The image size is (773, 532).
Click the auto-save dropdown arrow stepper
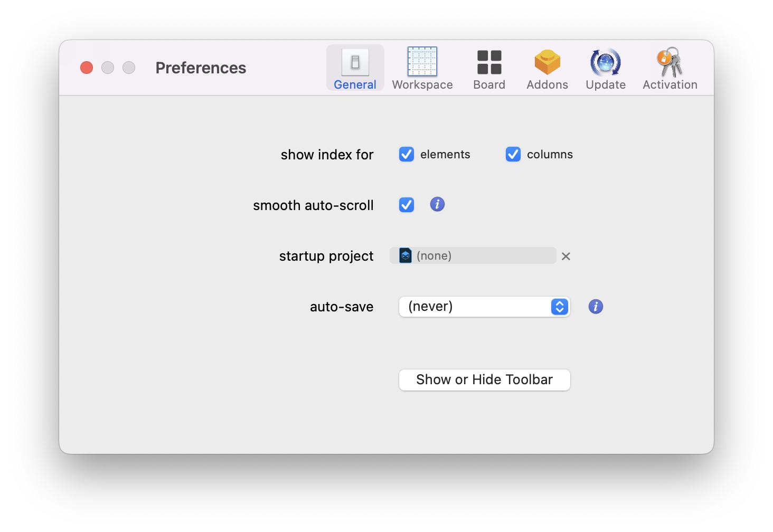pos(560,307)
